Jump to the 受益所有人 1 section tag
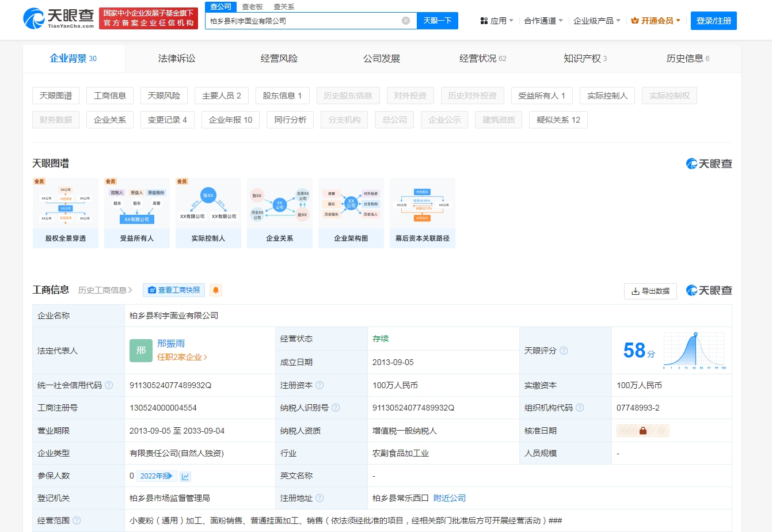The image size is (772, 532). (542, 96)
